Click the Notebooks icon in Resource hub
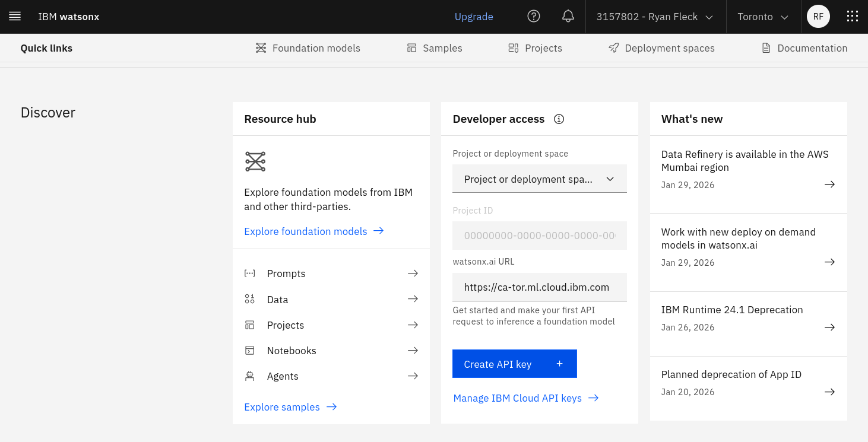868x442 pixels. pos(250,351)
